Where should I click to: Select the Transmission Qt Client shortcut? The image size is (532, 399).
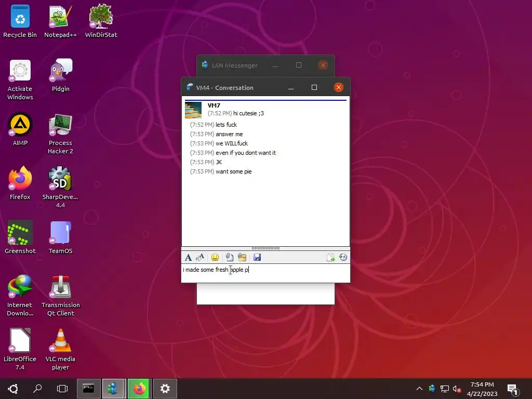click(60, 296)
